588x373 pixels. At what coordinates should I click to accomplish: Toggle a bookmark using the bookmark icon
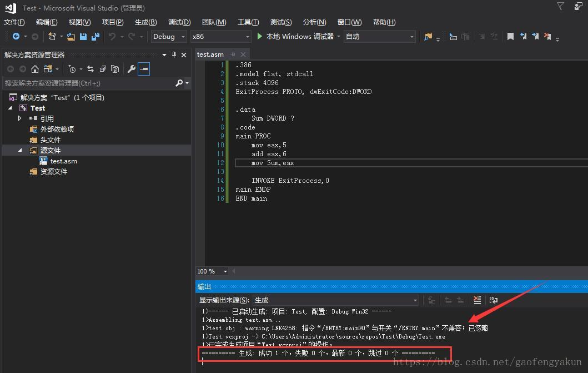[x=510, y=36]
